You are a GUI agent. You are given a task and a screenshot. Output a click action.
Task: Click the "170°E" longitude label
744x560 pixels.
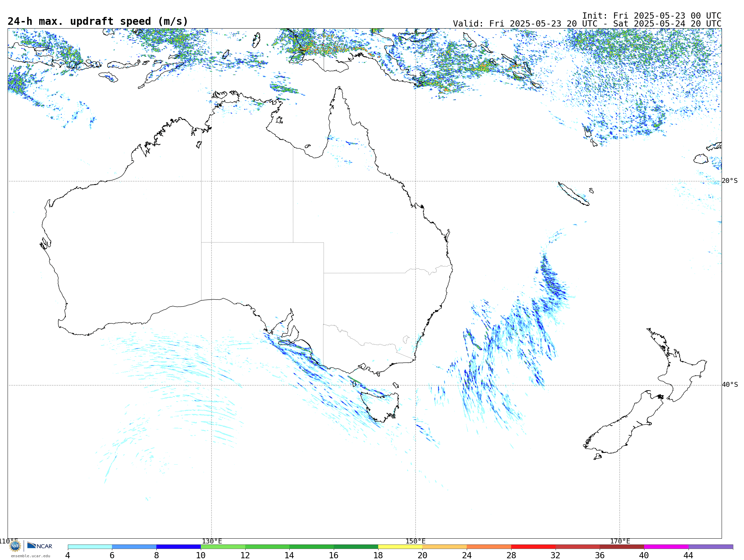click(620, 541)
